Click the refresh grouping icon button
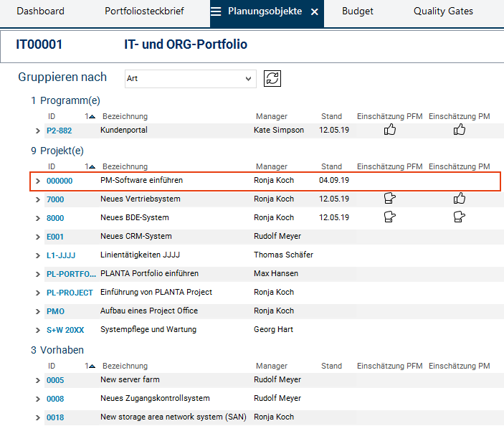The height and width of the screenshot is (426, 504). [x=272, y=78]
